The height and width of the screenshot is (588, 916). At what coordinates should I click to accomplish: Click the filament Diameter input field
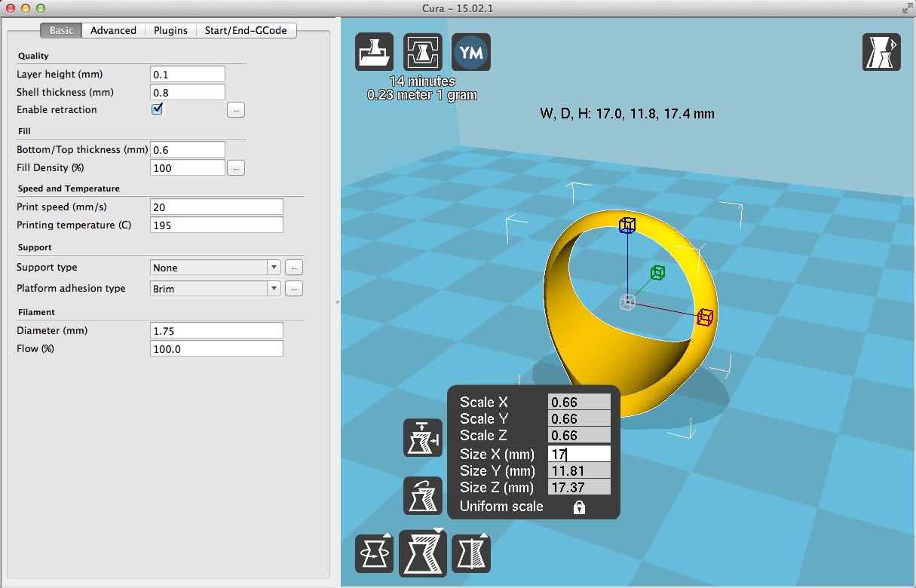[x=216, y=330]
